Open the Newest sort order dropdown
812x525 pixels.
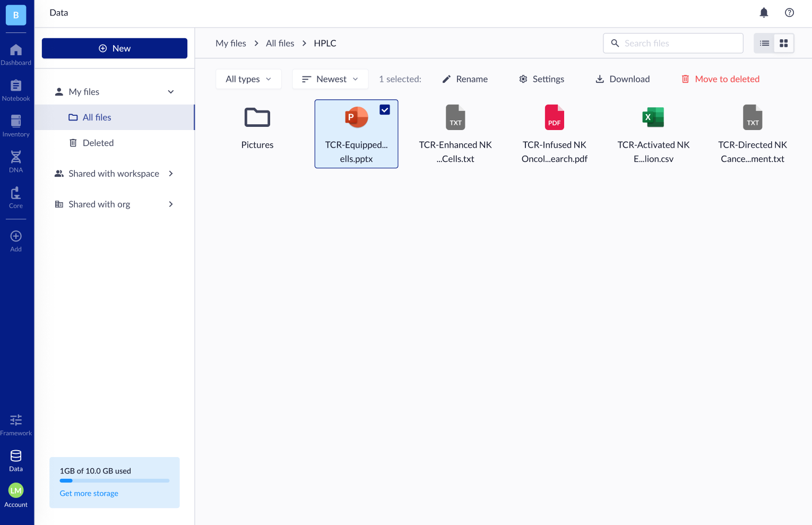330,79
